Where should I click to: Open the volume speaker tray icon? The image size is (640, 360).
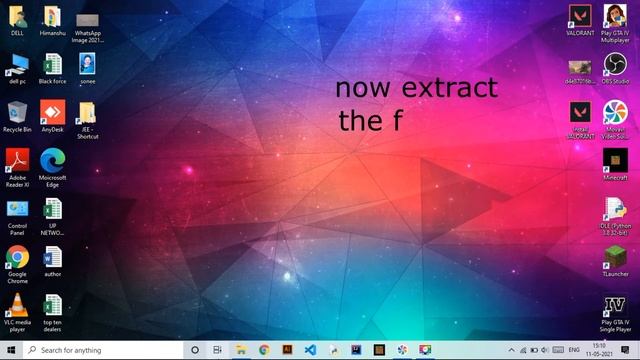click(545, 350)
